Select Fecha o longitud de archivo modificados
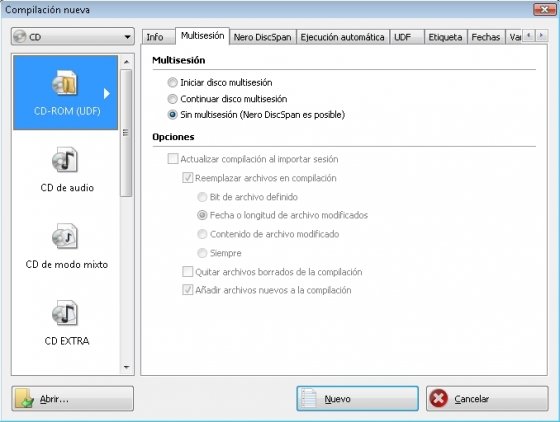The image size is (560, 422). (x=202, y=215)
